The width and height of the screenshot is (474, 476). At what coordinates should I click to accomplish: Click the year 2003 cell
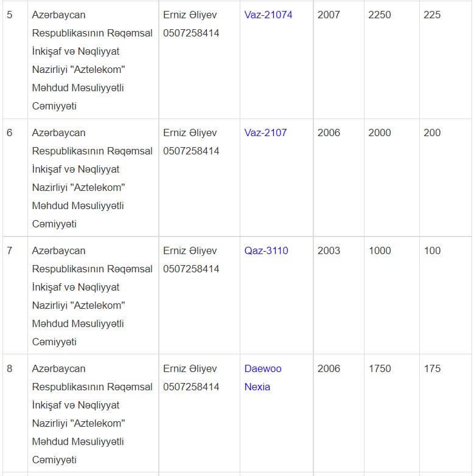329,250
